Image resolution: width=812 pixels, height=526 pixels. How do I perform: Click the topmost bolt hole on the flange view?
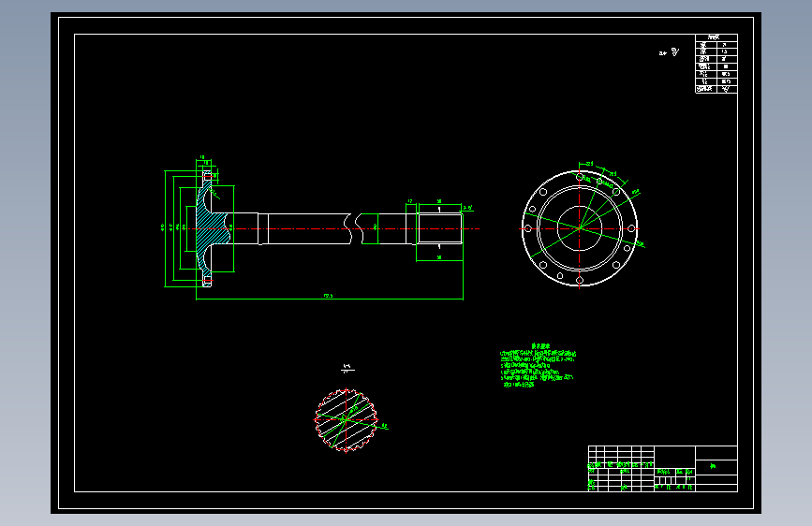click(x=580, y=177)
